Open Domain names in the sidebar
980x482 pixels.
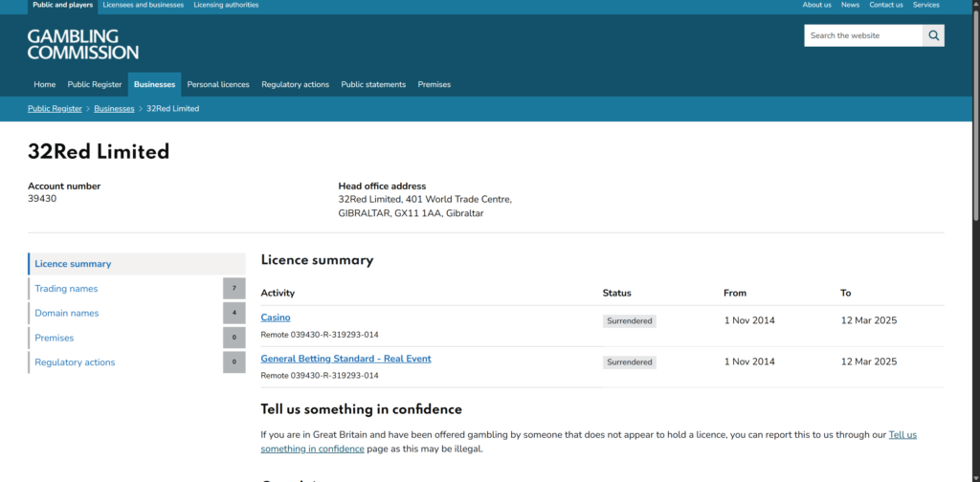(66, 313)
